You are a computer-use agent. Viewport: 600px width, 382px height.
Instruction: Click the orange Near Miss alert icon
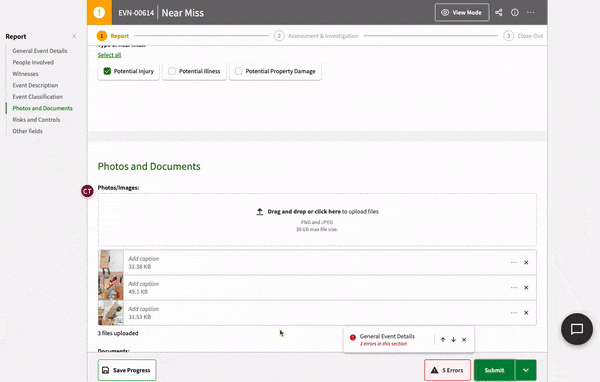[99, 12]
